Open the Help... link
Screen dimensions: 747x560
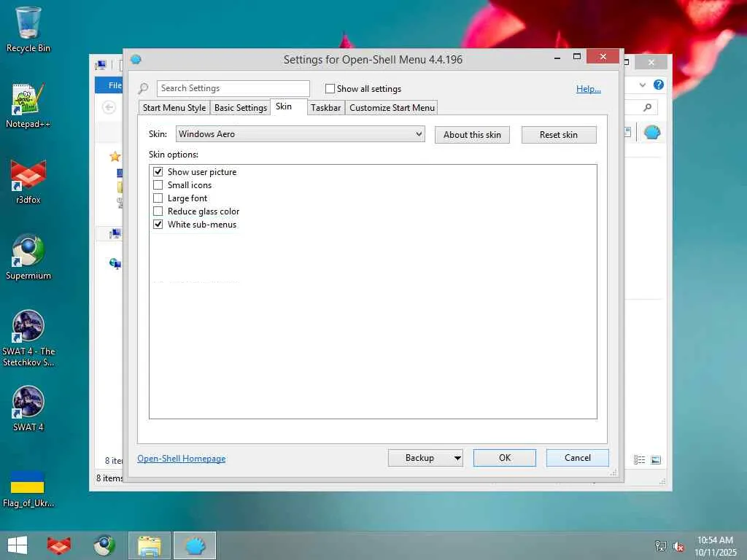point(589,88)
